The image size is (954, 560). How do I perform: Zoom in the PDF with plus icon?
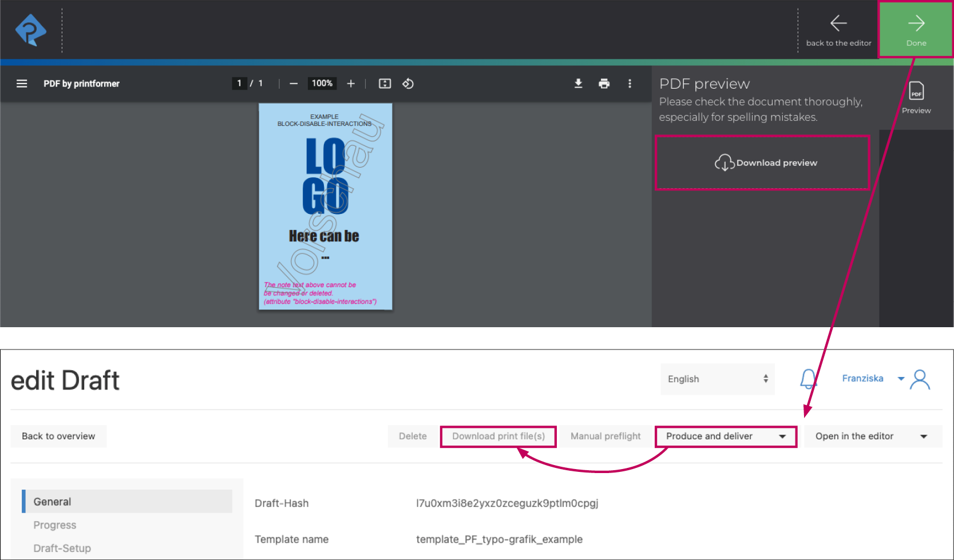click(x=351, y=84)
